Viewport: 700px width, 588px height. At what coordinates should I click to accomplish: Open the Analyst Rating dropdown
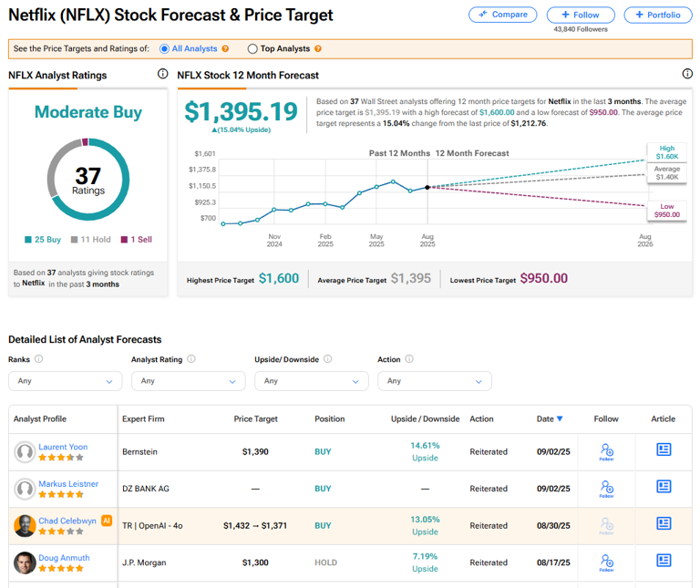pyautogui.click(x=189, y=381)
